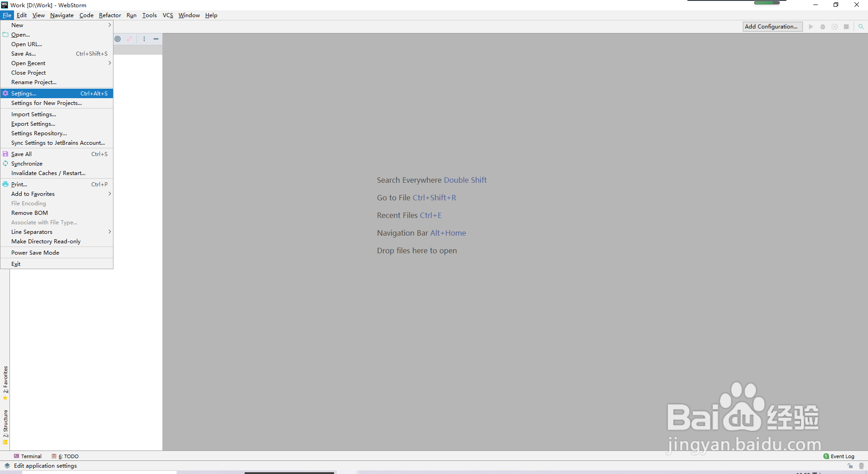Choose Invalidate Caches / Restart...
Viewport: 868px width, 474px height.
pyautogui.click(x=57, y=173)
